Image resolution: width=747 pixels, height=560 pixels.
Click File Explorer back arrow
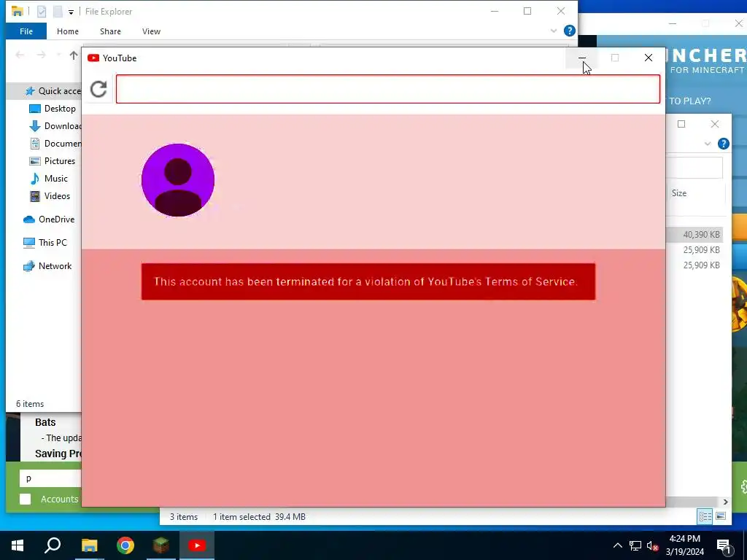point(20,55)
